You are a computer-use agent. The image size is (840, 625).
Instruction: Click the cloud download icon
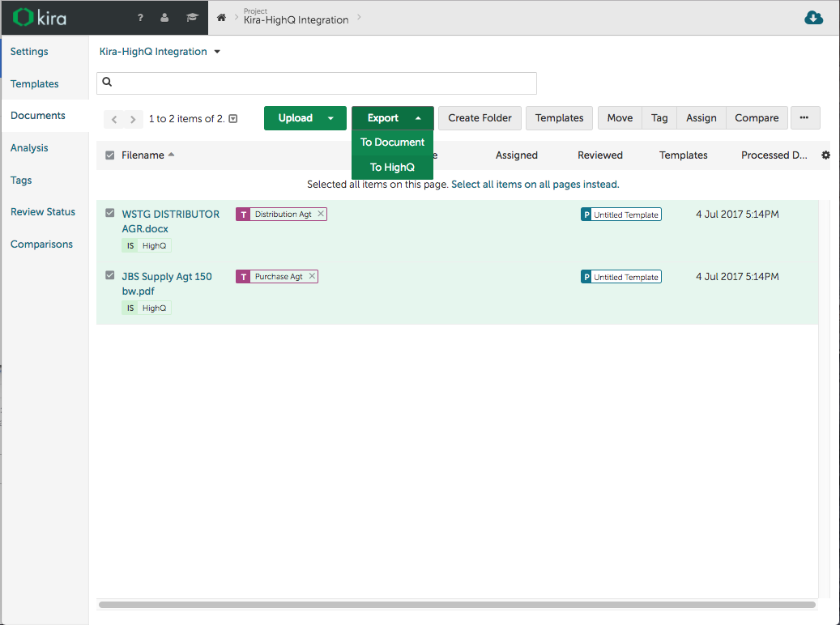click(x=814, y=18)
